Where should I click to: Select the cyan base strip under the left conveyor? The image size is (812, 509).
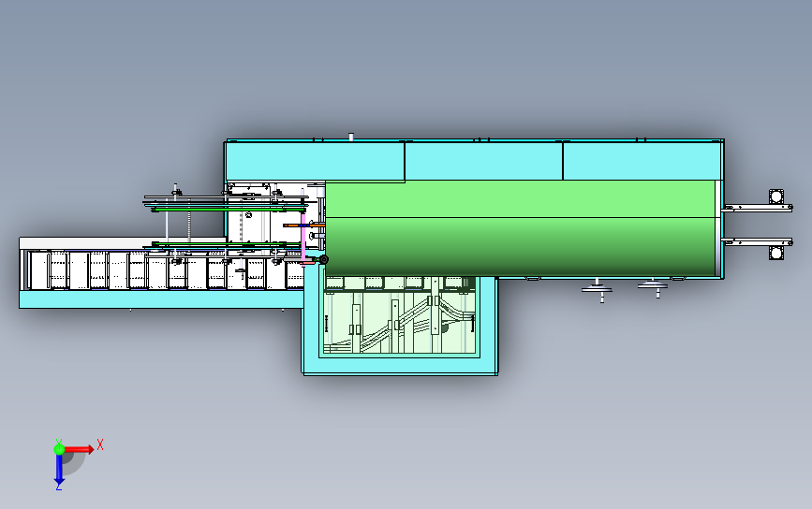click(x=161, y=299)
